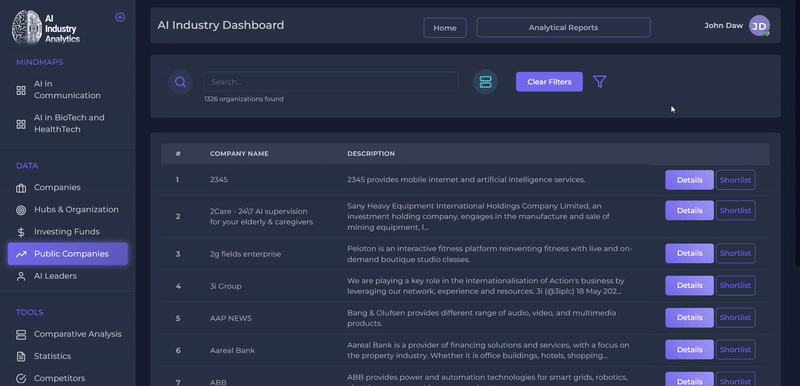Click the document icon for Statistics
Image resolution: width=800 pixels, height=386 pixels.
click(x=21, y=356)
